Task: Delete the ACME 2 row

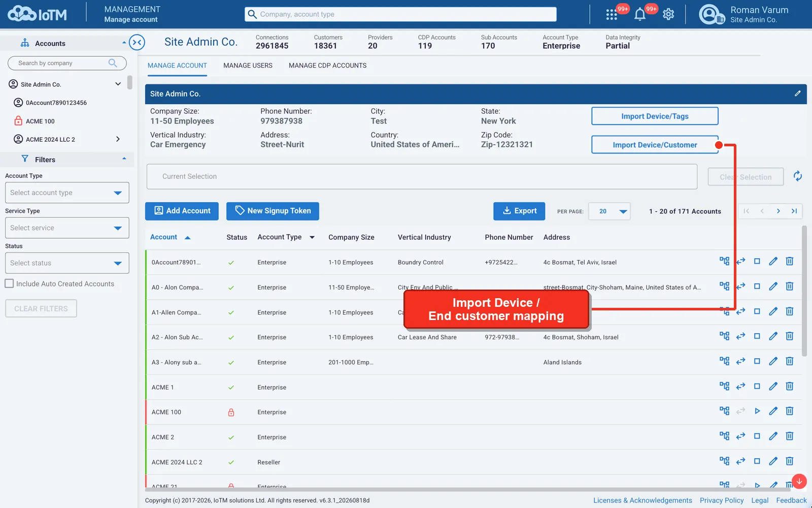Action: [x=790, y=436]
